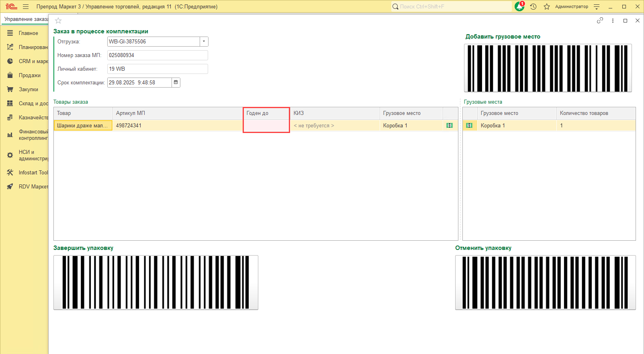Click Infostart Toolkit tools icon
This screenshot has height=354, width=644.
[10, 172]
